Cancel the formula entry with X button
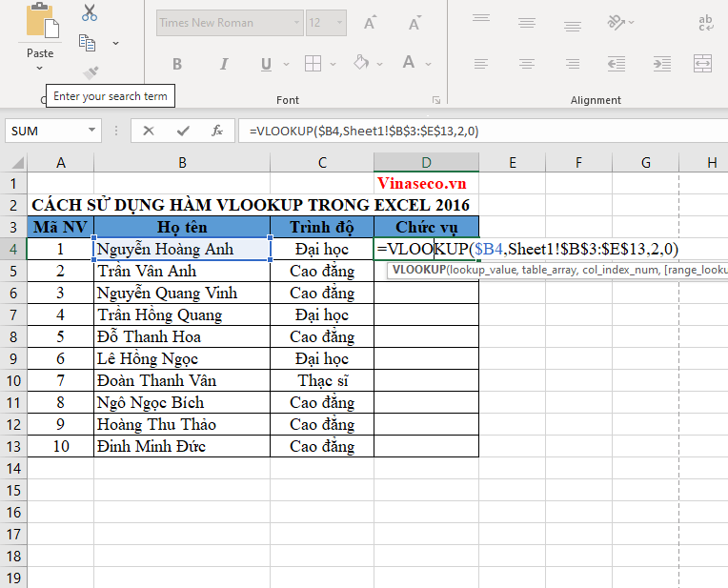This screenshot has height=588, width=728. pyautogui.click(x=149, y=131)
